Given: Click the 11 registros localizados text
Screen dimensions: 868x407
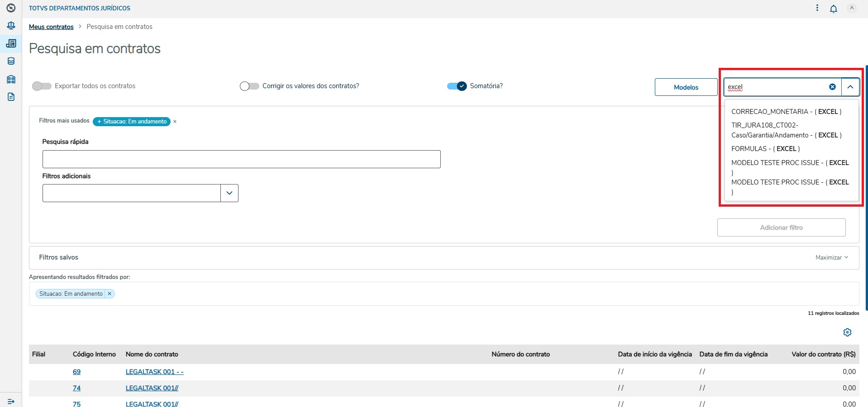Looking at the screenshot, I should pyautogui.click(x=833, y=313).
